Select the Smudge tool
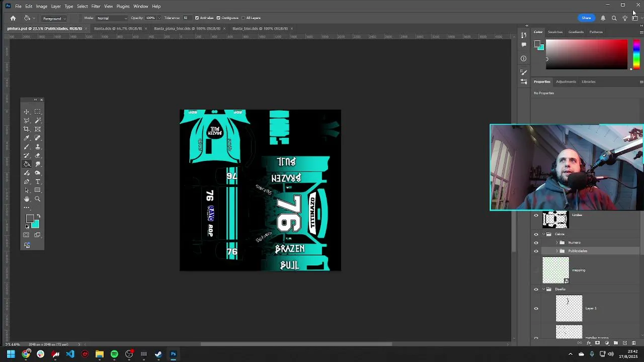 pos(38,164)
